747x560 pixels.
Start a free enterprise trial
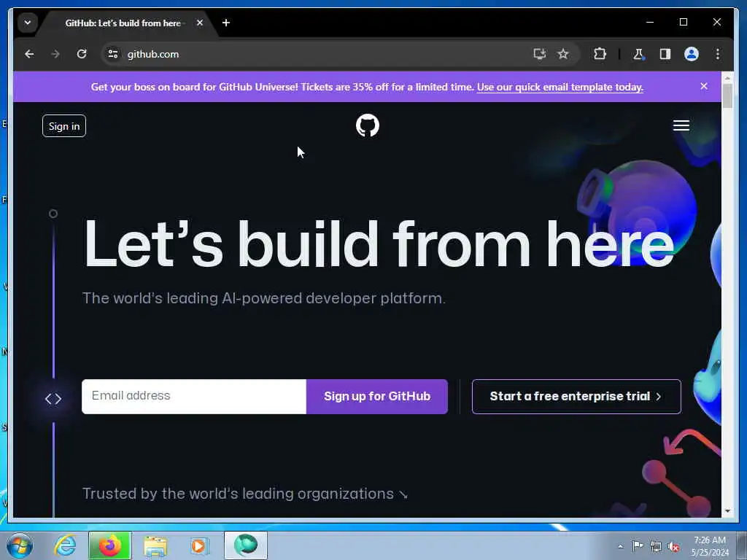[x=576, y=396]
